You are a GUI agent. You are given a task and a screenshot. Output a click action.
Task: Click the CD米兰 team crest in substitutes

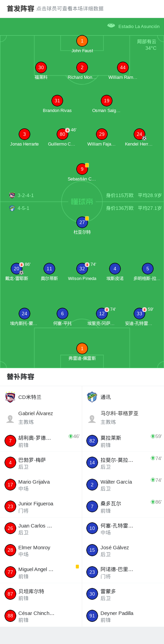pyautogui.click(x=10, y=397)
